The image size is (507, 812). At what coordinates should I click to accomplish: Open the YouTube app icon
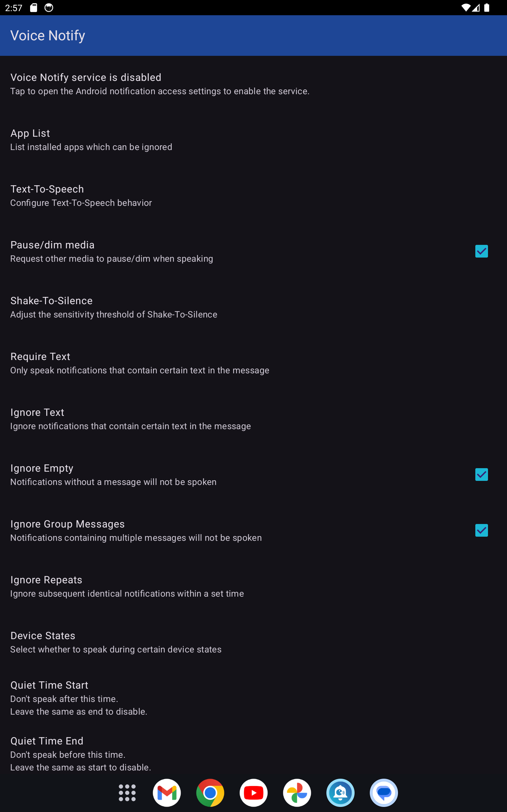tap(253, 793)
